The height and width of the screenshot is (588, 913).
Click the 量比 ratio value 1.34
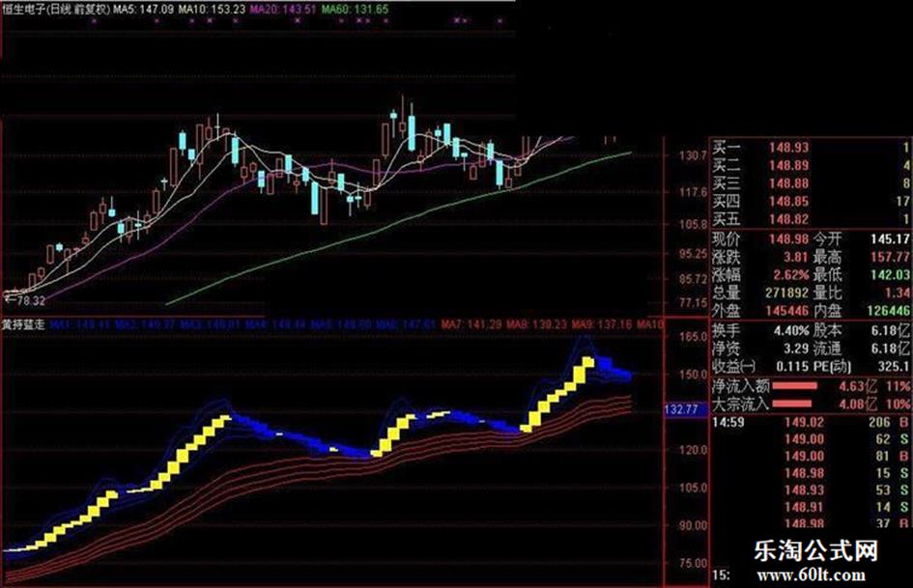pyautogui.click(x=898, y=293)
